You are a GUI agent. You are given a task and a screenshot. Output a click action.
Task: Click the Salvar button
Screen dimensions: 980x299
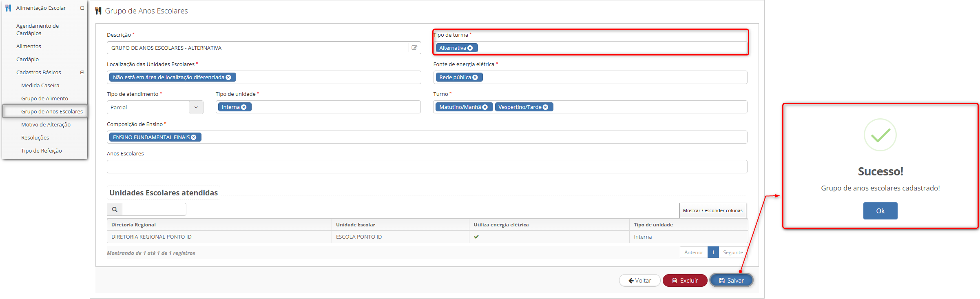click(731, 280)
